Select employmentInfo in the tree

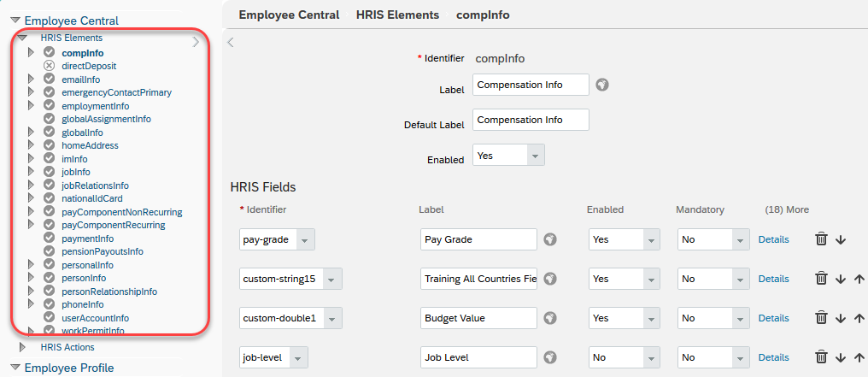(95, 106)
